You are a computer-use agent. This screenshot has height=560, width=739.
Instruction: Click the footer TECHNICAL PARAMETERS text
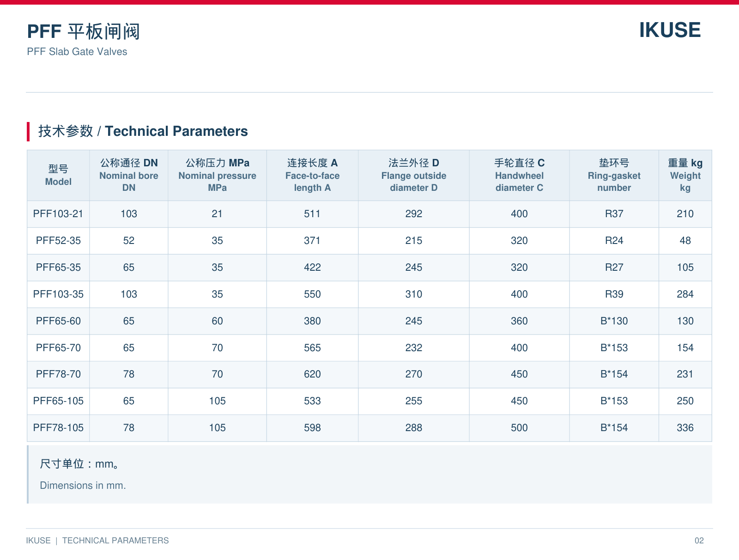point(115,541)
